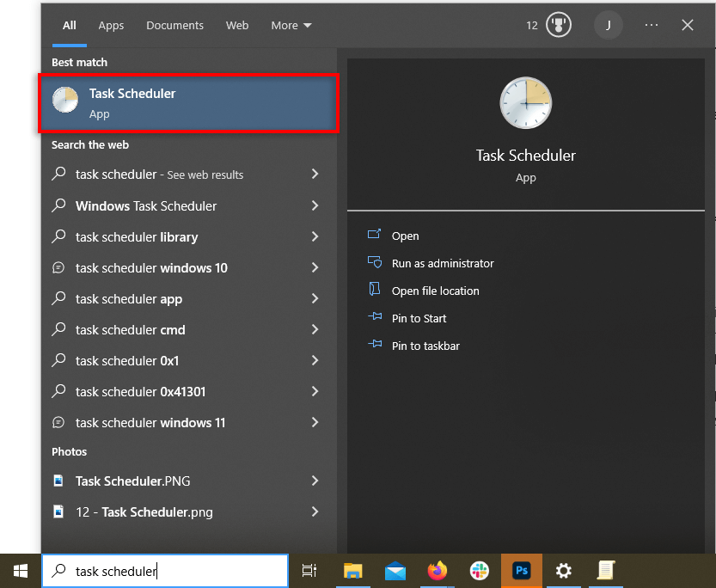Image resolution: width=716 pixels, height=588 pixels.
Task: Open the three-dot options menu
Action: point(652,26)
